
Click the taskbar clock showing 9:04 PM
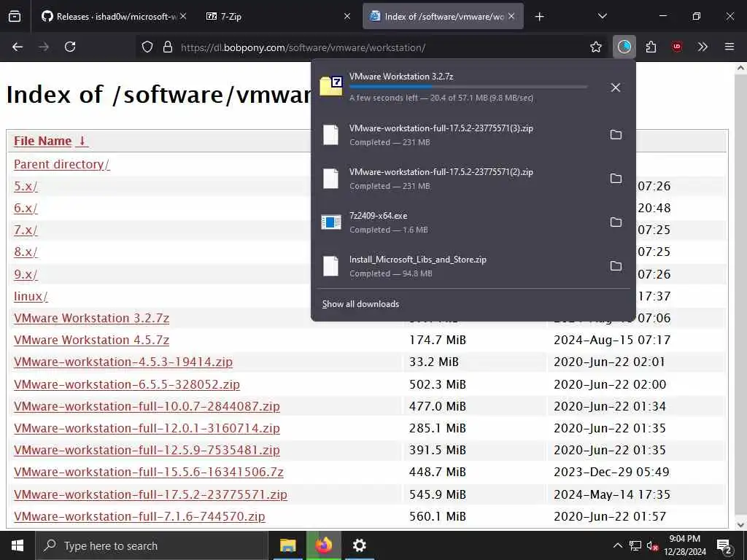pyautogui.click(x=684, y=545)
